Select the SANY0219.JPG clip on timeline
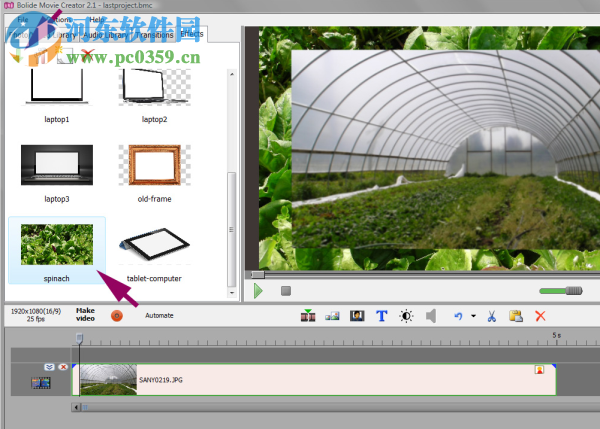This screenshot has width=600, height=429. (x=314, y=380)
